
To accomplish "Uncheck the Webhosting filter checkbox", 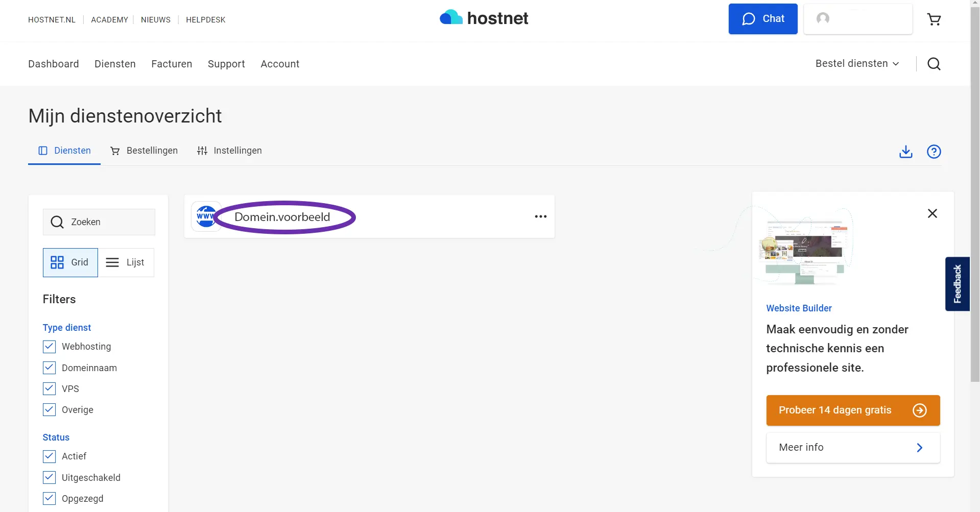I will (x=50, y=347).
